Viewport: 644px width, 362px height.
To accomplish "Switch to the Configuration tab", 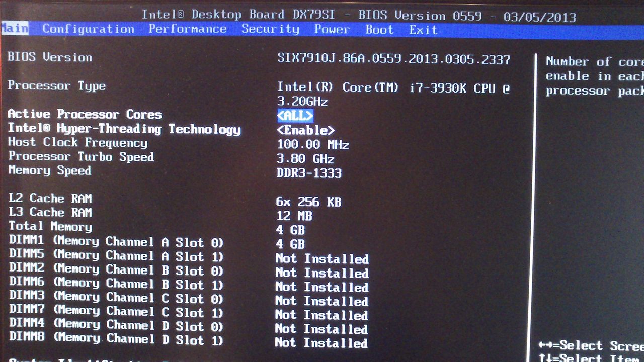I will [88, 29].
